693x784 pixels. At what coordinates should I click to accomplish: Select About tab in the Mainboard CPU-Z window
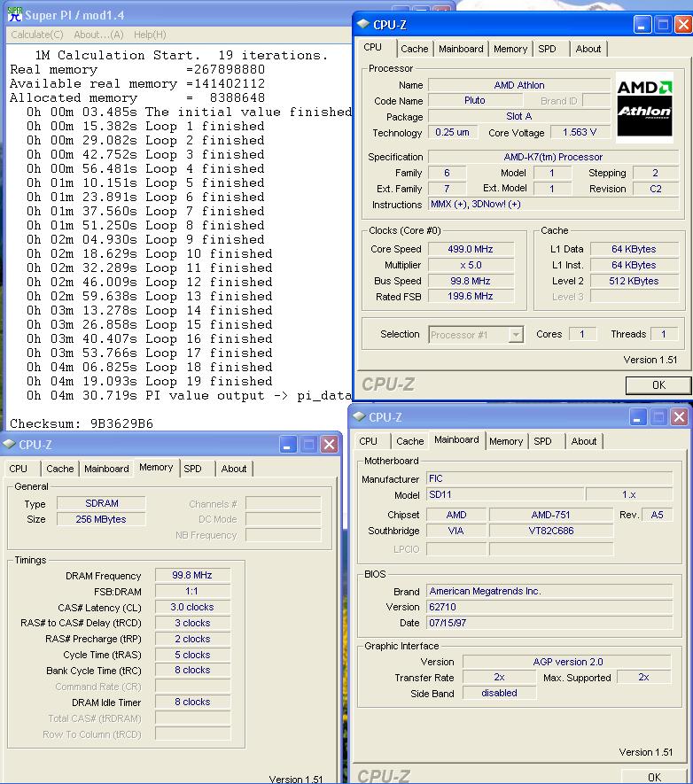pyautogui.click(x=583, y=441)
